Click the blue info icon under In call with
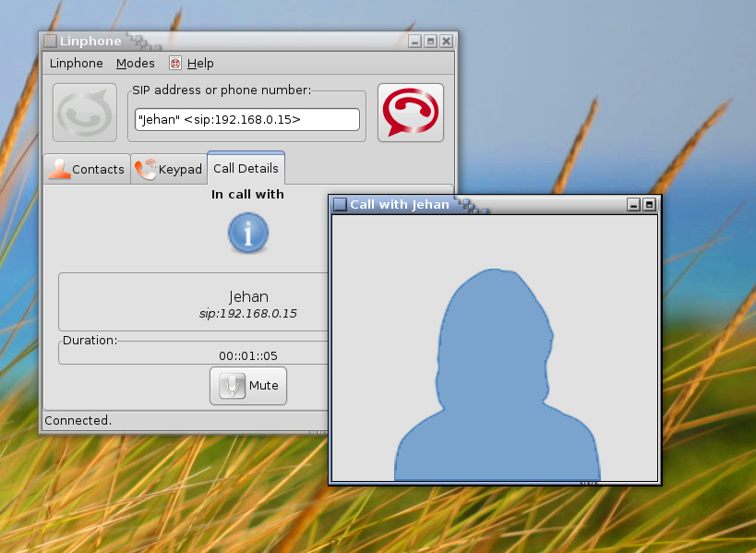 click(x=247, y=233)
